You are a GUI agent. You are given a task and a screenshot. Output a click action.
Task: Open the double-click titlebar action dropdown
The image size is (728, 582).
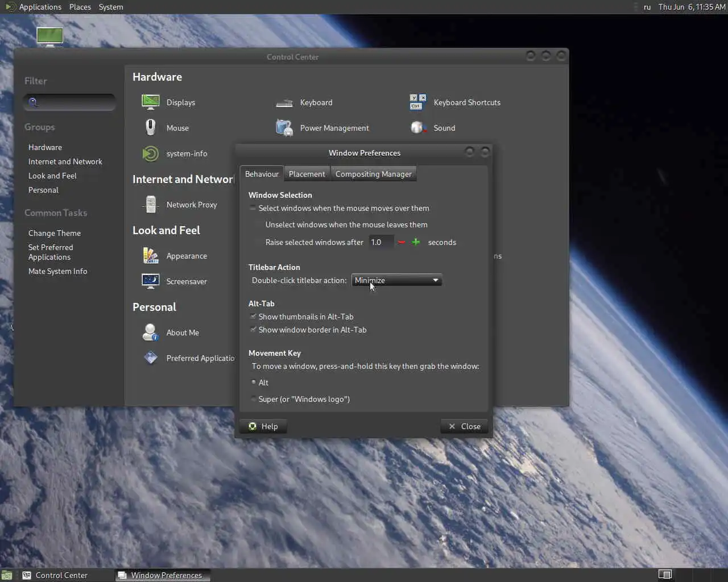click(x=396, y=280)
